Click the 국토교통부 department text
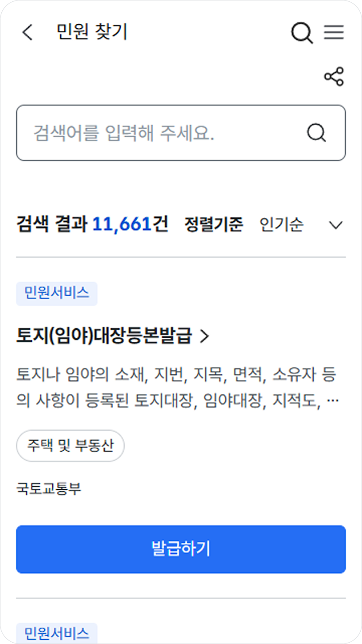The height and width of the screenshot is (644, 362). click(49, 489)
